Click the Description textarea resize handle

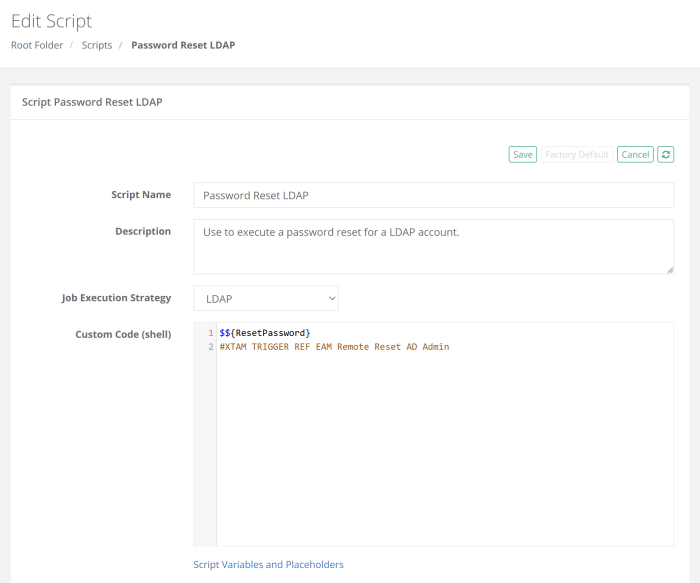(670, 270)
